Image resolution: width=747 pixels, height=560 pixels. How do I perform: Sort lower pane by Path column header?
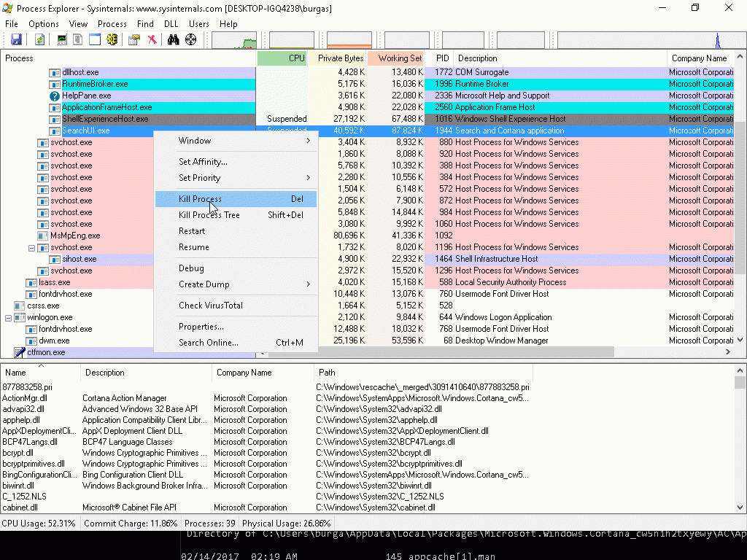click(x=423, y=373)
